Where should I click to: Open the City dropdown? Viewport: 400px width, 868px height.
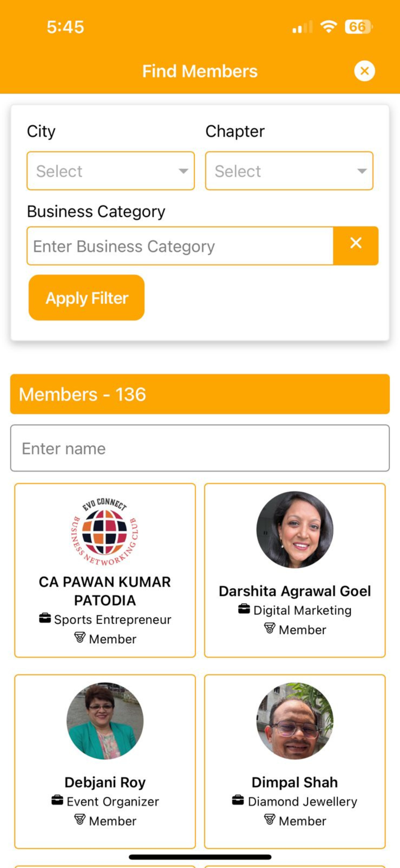[110, 171]
